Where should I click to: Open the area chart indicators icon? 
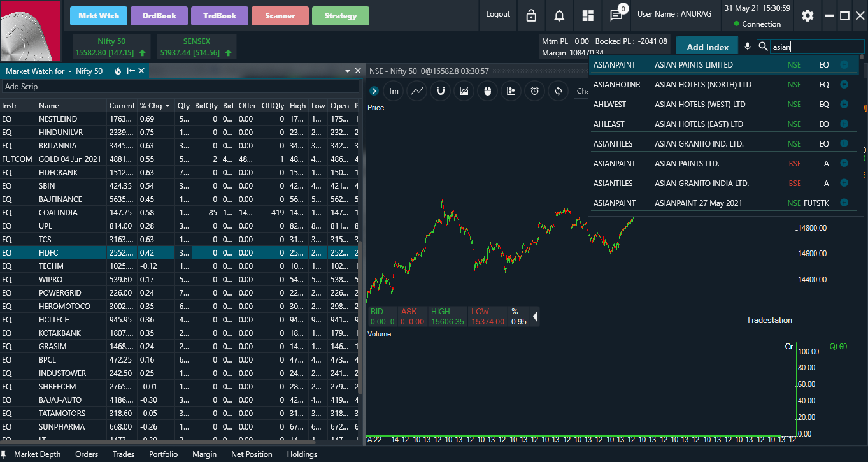464,91
